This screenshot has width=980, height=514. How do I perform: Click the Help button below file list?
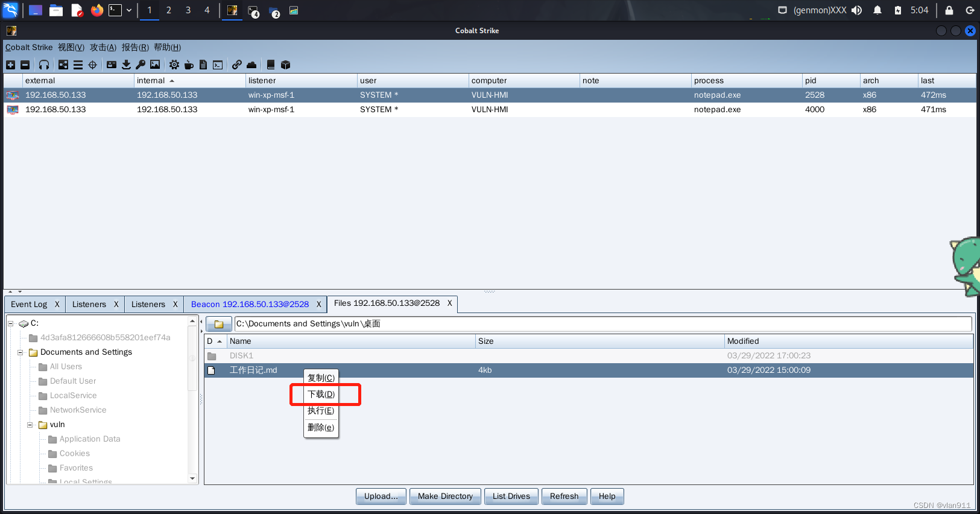pos(607,496)
